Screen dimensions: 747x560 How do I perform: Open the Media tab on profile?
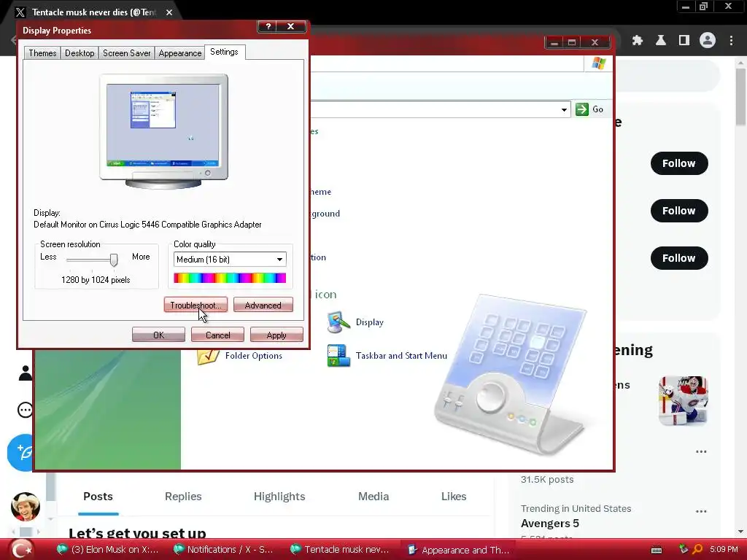[x=373, y=497]
